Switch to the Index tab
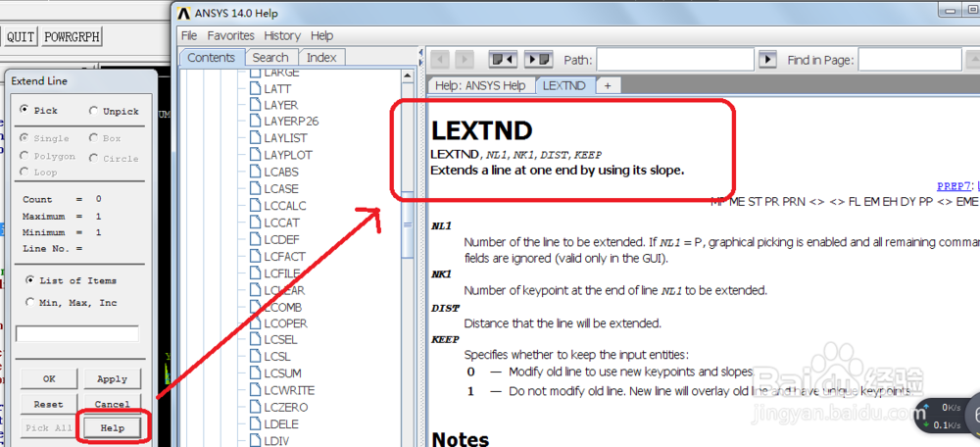 coord(321,58)
